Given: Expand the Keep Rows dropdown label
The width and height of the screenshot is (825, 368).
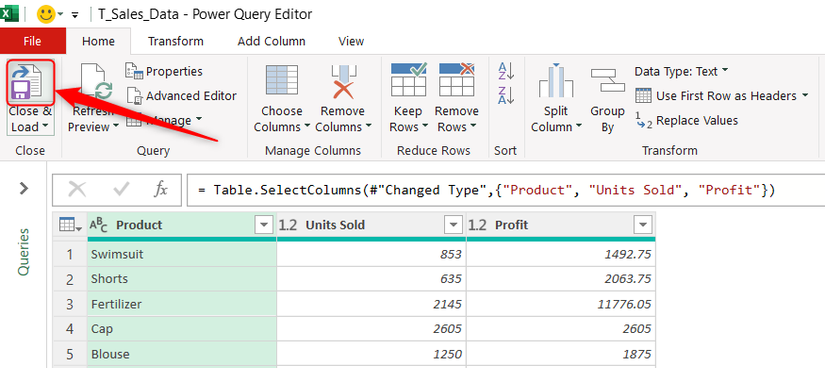Looking at the screenshot, I should click(x=408, y=119).
